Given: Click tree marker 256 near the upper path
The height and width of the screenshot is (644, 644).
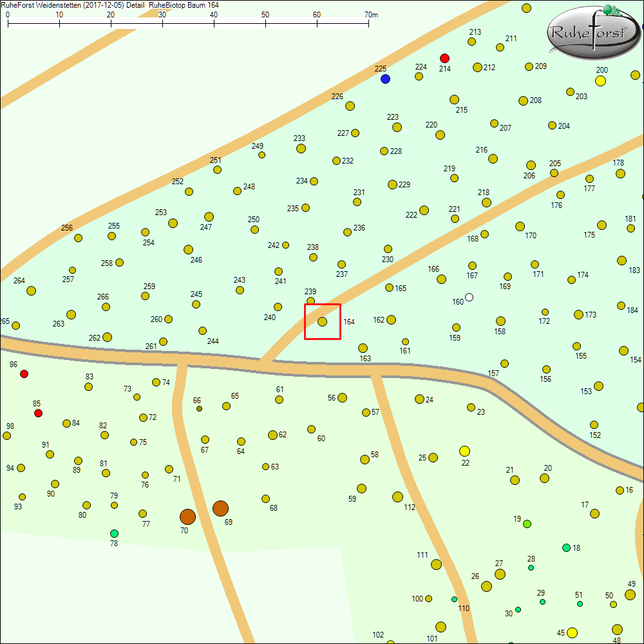Looking at the screenshot, I should click(x=78, y=238).
